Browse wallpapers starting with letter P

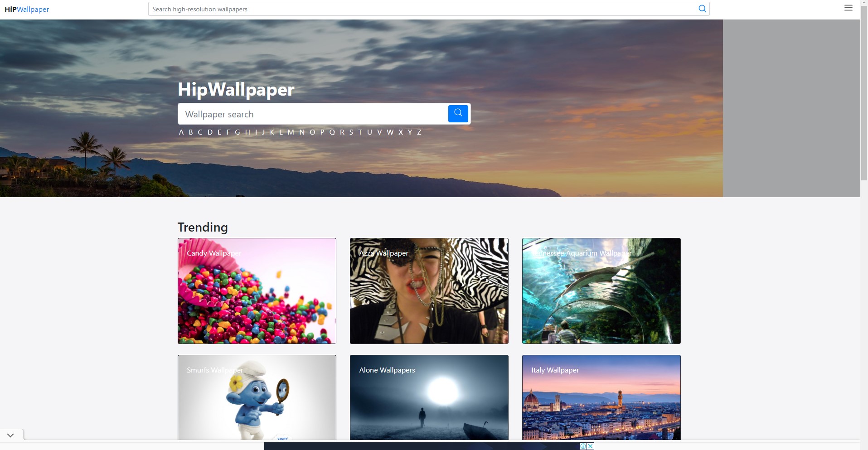coord(322,132)
